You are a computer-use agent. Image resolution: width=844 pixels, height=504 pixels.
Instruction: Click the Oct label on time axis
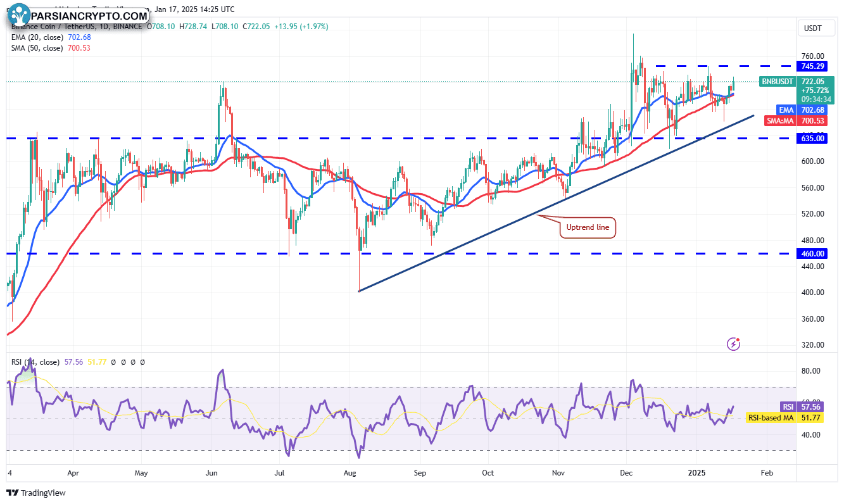pyautogui.click(x=488, y=472)
